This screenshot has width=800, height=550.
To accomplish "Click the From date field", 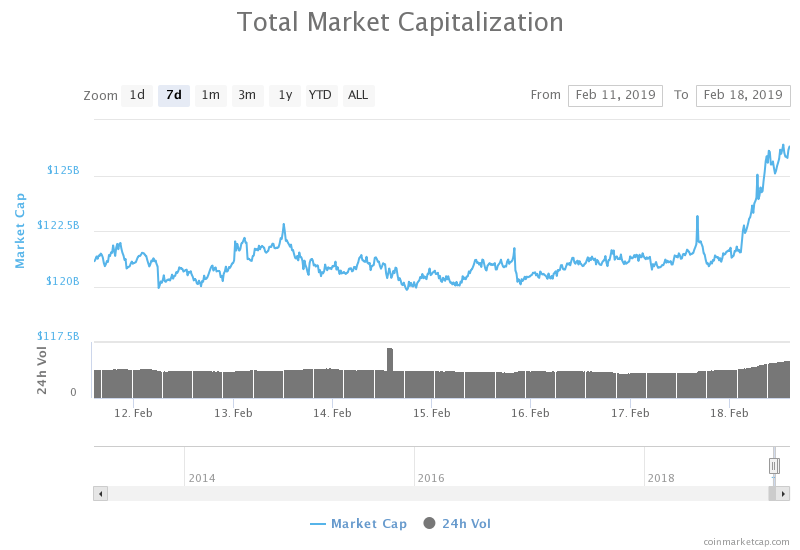I will tap(615, 96).
